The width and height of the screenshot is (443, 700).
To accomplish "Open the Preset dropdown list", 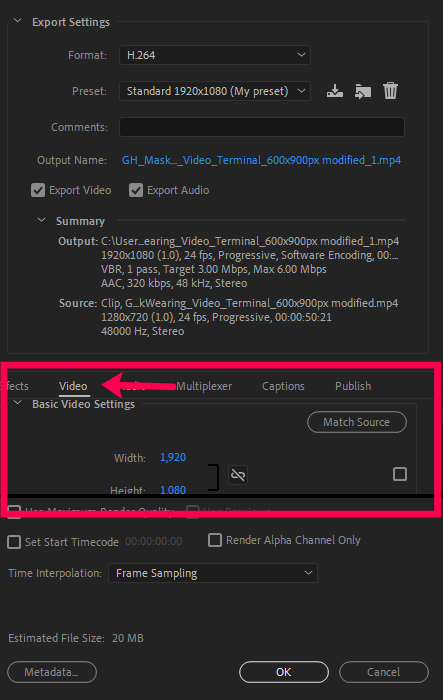I will pyautogui.click(x=215, y=91).
